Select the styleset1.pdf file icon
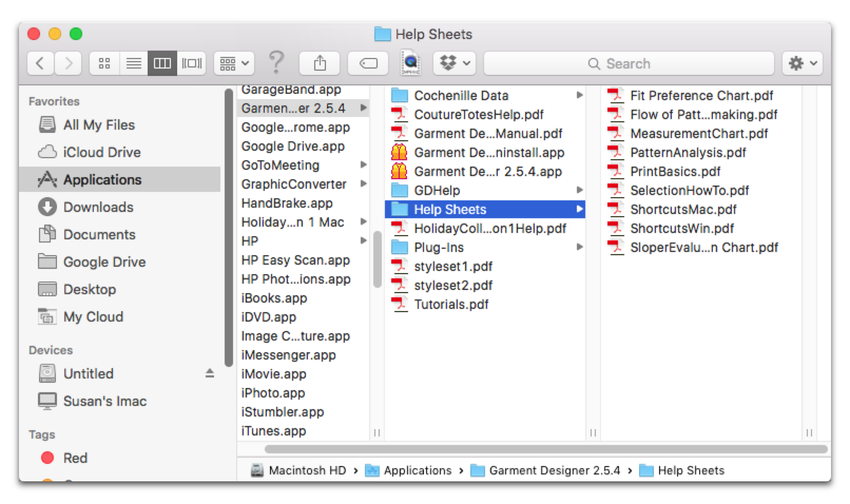Viewport: 850px width, 504px height. (x=399, y=266)
